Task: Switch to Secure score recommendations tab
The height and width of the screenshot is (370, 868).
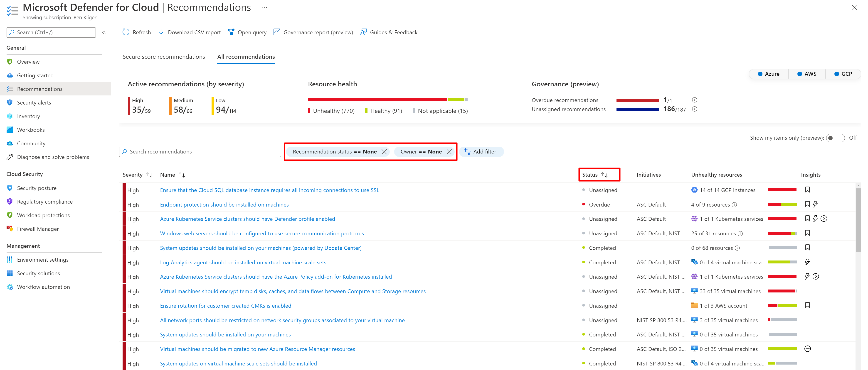Action: [x=163, y=56]
